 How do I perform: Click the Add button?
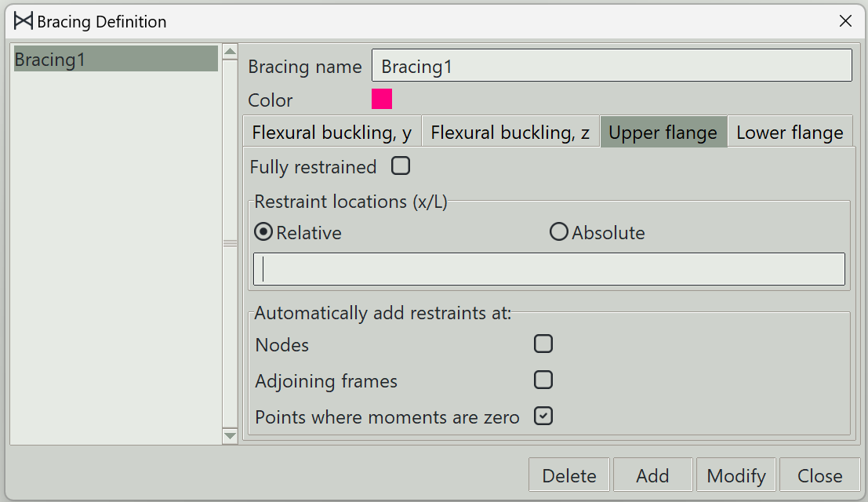[652, 475]
